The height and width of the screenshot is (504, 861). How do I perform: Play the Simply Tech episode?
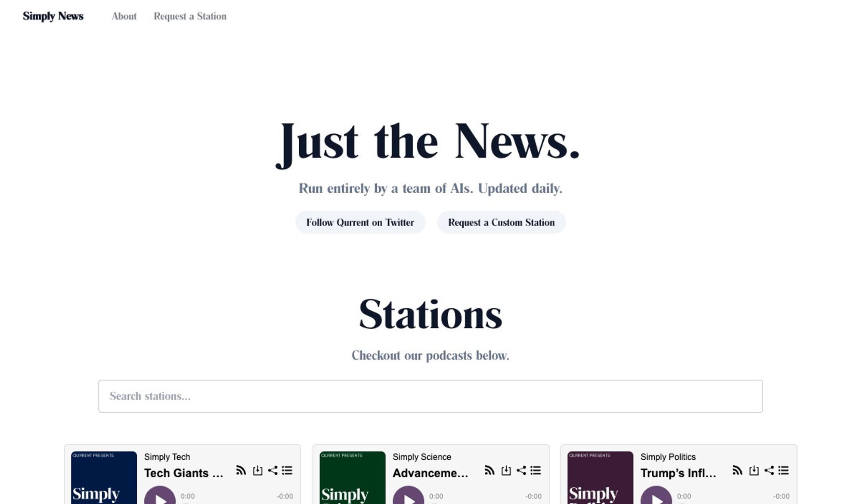click(160, 496)
